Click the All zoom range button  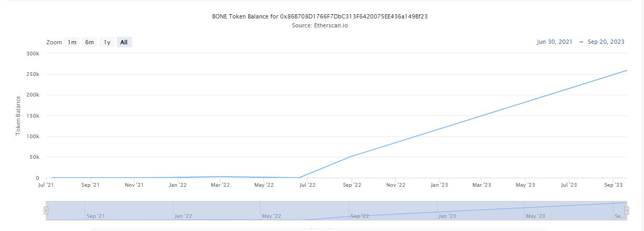pyautogui.click(x=124, y=42)
